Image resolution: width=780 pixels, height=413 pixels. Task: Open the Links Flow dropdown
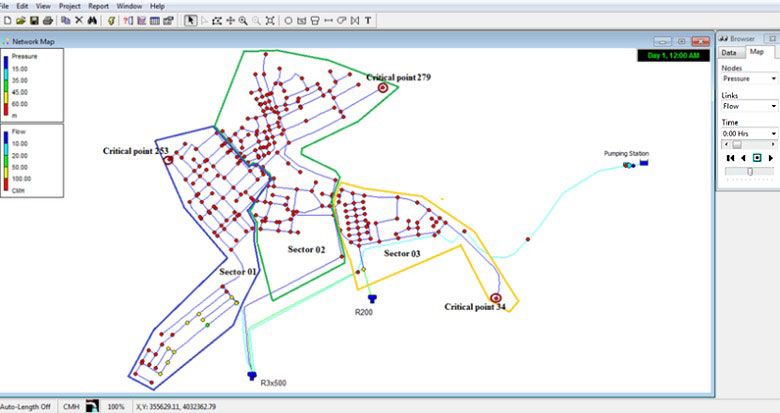coord(749,106)
